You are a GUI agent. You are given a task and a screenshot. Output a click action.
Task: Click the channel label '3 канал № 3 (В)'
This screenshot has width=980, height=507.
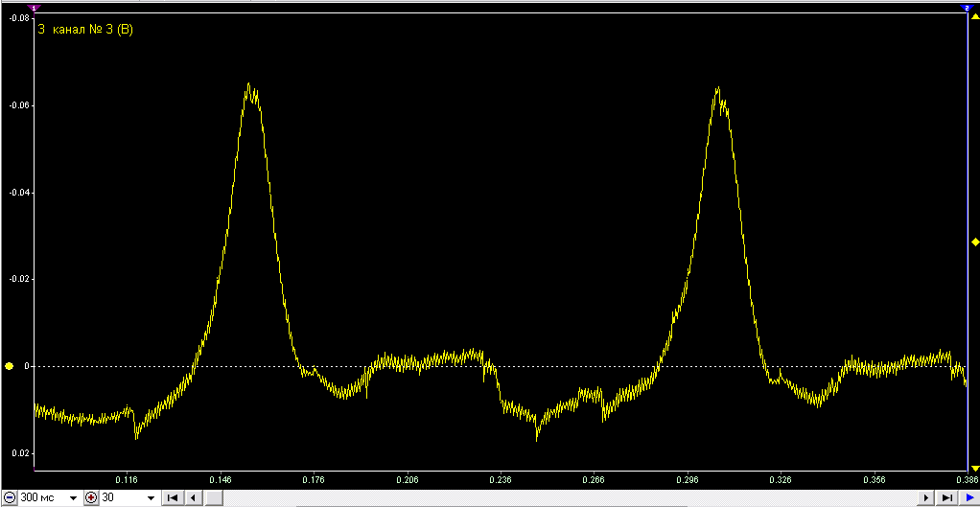(85, 29)
